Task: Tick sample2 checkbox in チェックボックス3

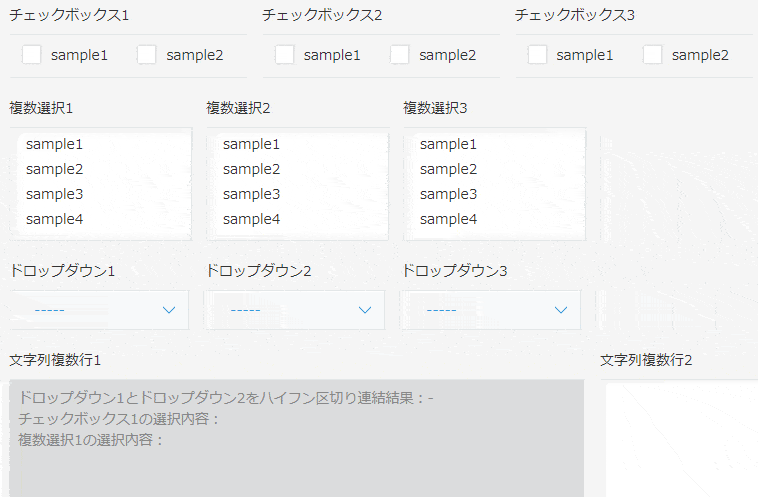Action: coord(653,55)
